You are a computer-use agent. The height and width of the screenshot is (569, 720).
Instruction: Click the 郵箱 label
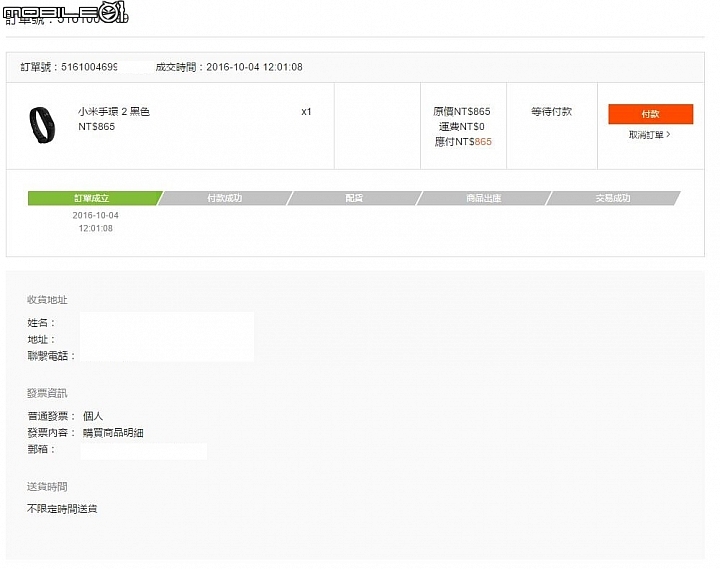tap(41, 449)
